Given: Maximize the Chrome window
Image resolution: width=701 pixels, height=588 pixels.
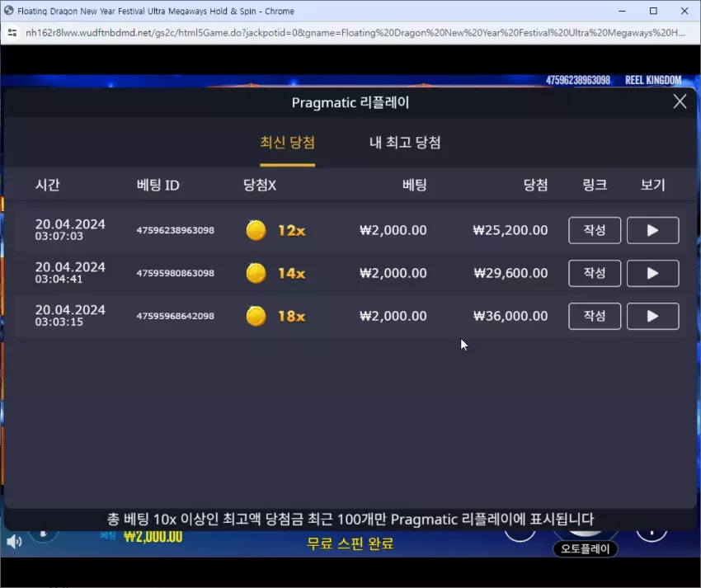Looking at the screenshot, I should pyautogui.click(x=653, y=11).
